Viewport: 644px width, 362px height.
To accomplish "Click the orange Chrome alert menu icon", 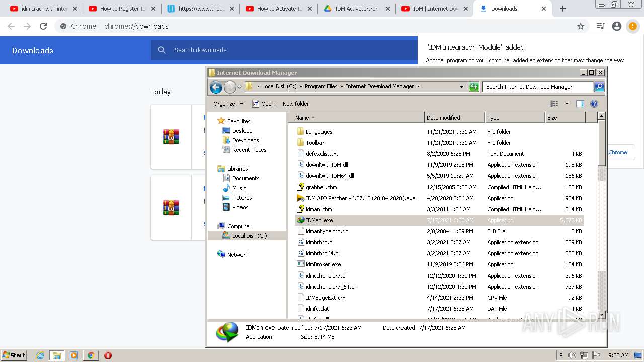I will pos(632,26).
